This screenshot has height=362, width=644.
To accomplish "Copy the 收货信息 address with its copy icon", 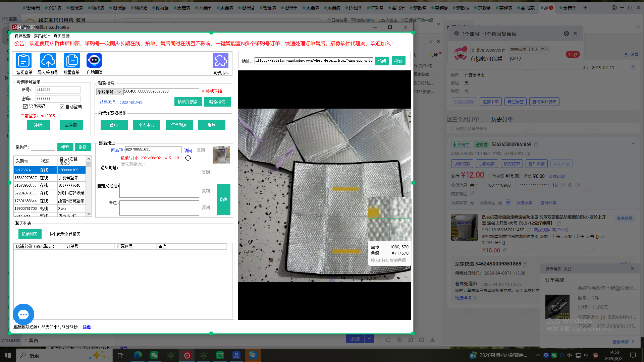I will (x=578, y=185).
